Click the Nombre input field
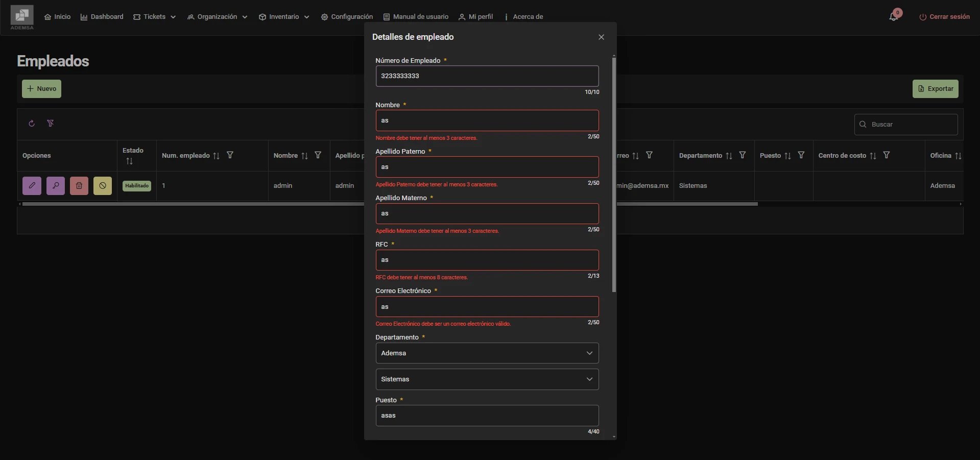The image size is (980, 460). tap(487, 120)
